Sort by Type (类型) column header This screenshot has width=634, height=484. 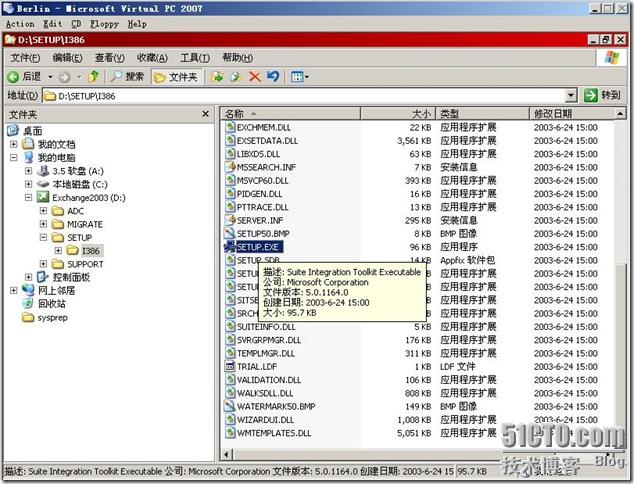pyautogui.click(x=482, y=114)
